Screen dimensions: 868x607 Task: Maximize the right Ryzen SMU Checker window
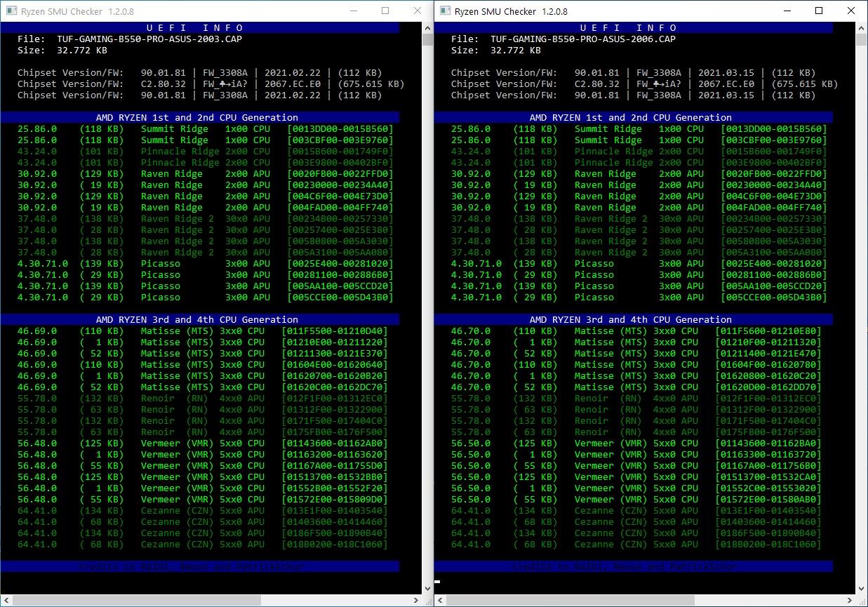tap(819, 11)
